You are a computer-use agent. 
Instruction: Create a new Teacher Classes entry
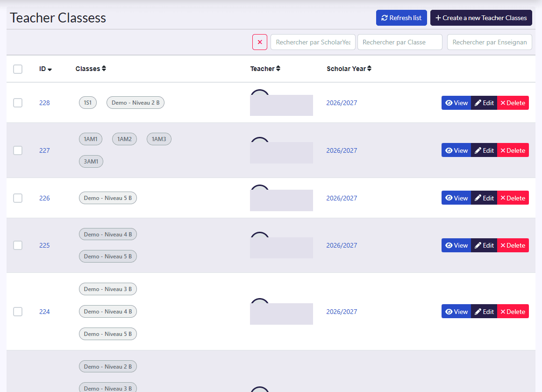click(x=481, y=18)
